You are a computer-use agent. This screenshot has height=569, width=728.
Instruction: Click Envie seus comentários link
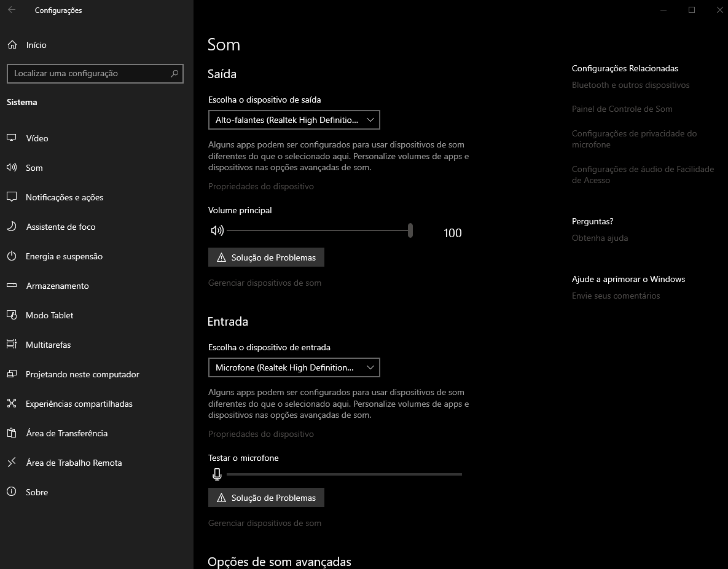[616, 296]
